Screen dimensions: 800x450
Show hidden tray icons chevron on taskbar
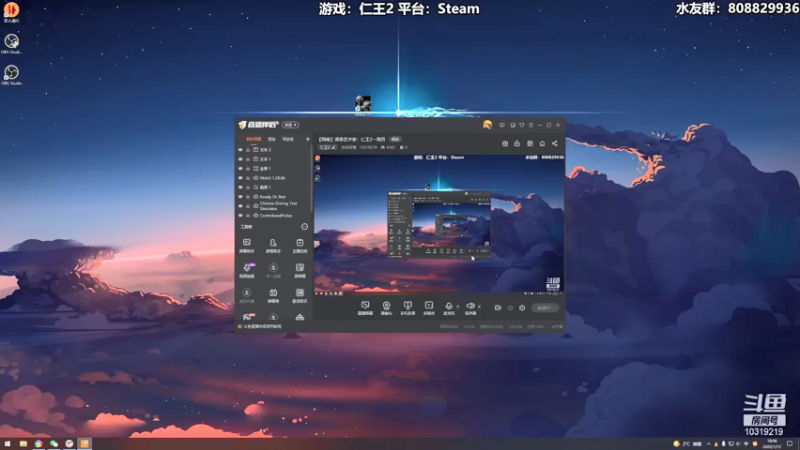(x=708, y=444)
